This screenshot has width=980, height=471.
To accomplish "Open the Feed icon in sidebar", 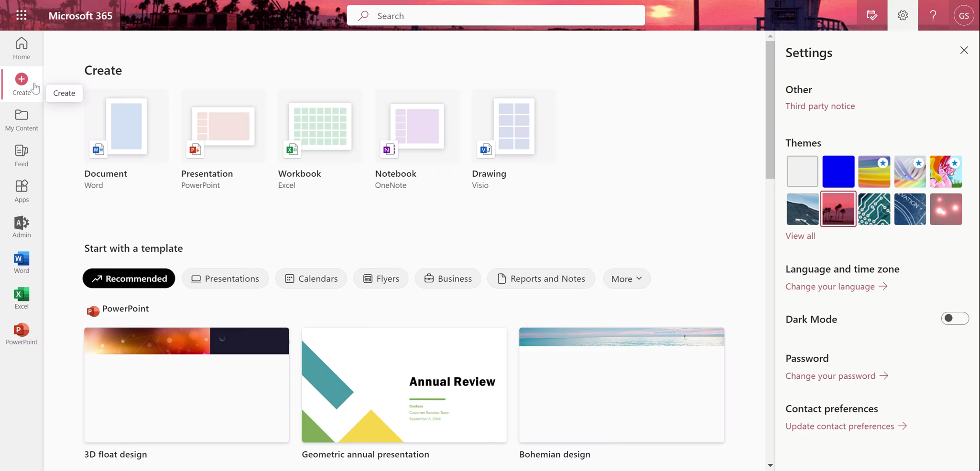I will 22,156.
